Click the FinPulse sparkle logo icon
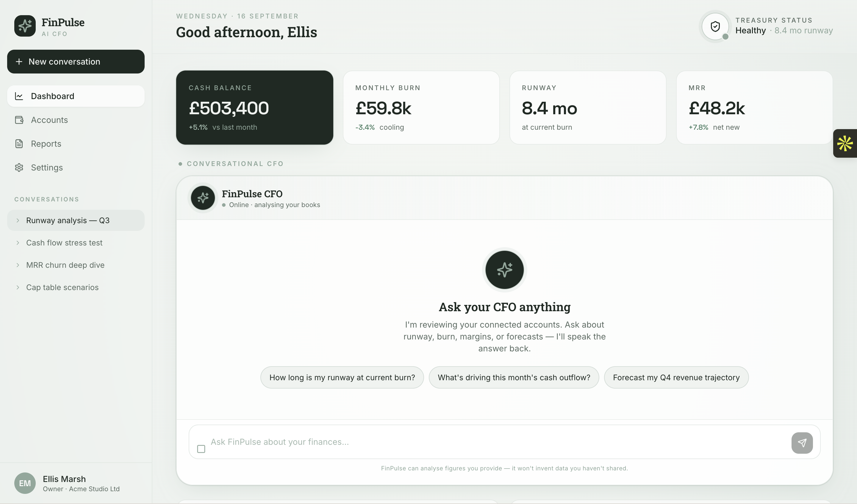The width and height of the screenshot is (857, 504). (x=25, y=26)
